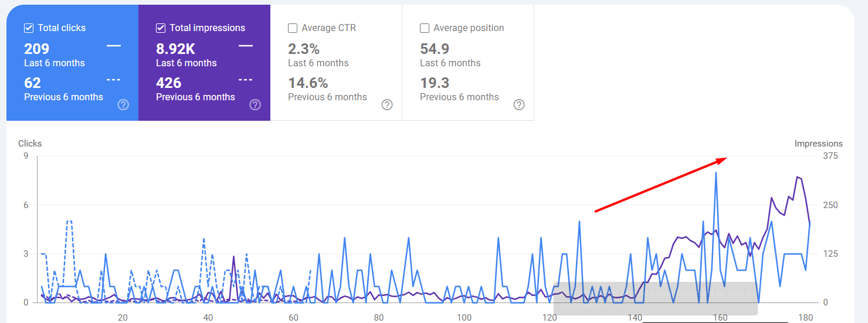Click the impressions peak near day 180
The height and width of the screenshot is (323, 868).
pos(798,177)
